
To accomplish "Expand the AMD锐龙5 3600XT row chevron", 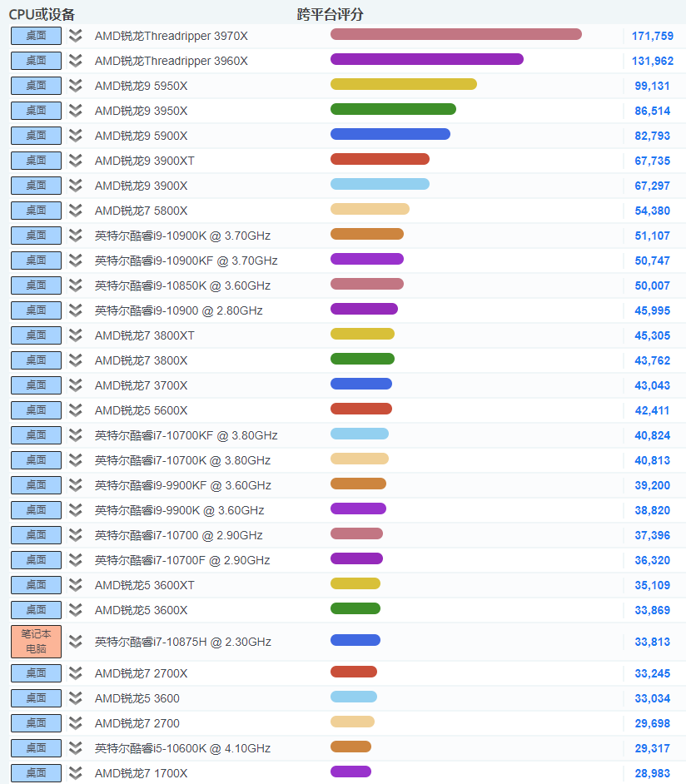I will (x=76, y=585).
